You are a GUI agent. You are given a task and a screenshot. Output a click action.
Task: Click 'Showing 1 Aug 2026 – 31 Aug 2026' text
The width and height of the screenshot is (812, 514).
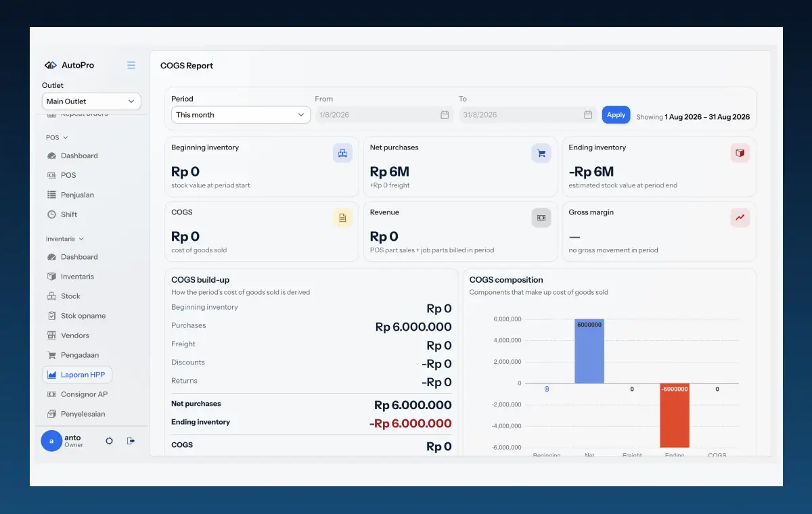(693, 117)
